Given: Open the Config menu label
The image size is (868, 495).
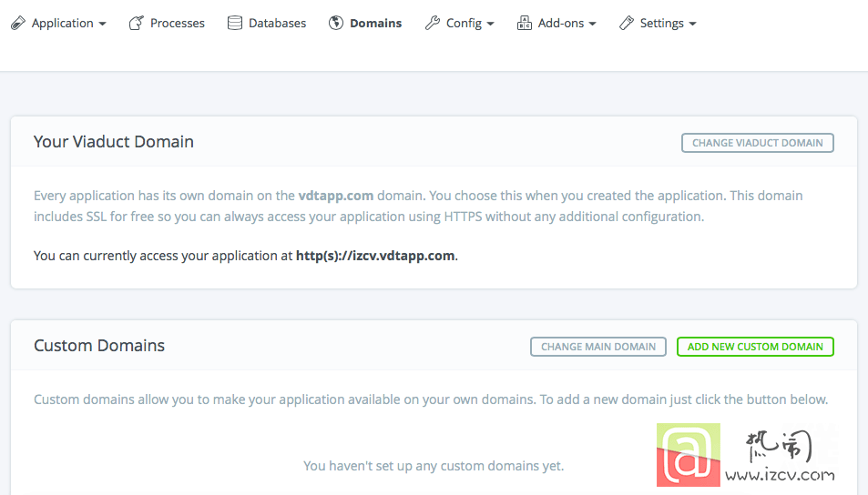Looking at the screenshot, I should [x=464, y=24].
